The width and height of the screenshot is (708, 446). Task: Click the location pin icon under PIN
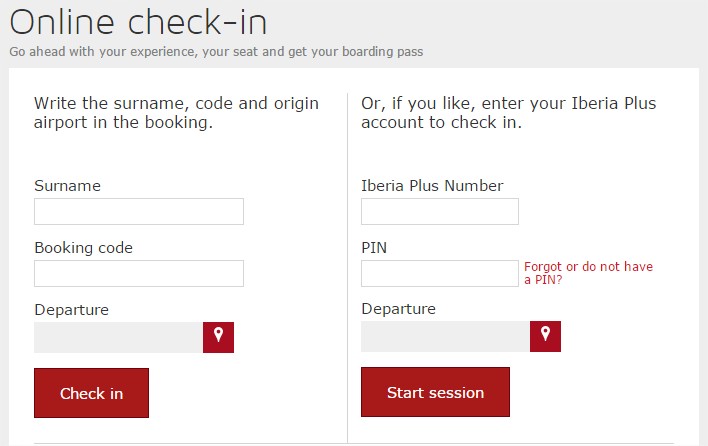coord(545,336)
